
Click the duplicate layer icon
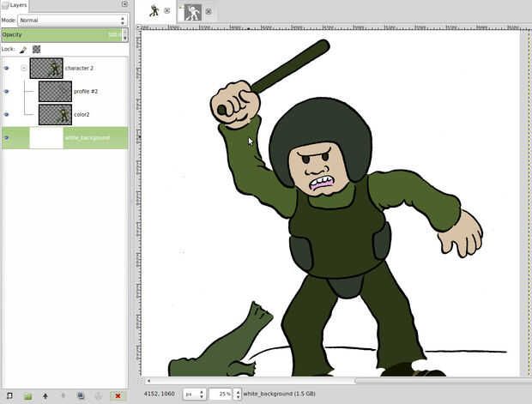[x=81, y=395]
